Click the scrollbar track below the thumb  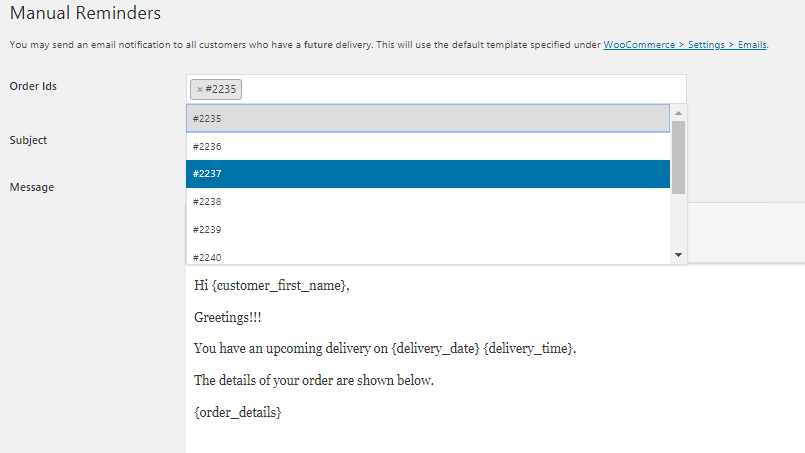coord(678,220)
